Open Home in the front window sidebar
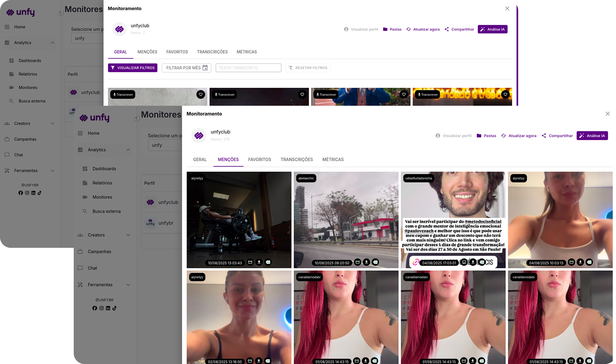The height and width of the screenshot is (364, 616). tap(93, 133)
